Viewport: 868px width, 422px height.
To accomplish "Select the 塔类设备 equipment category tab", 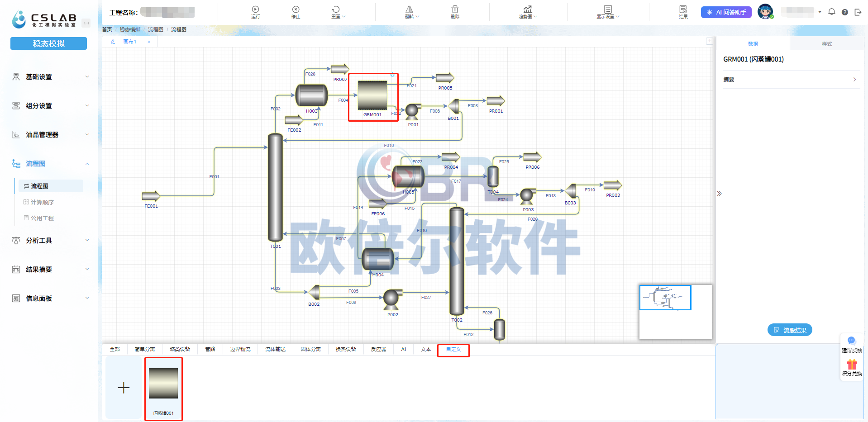I will [x=180, y=349].
